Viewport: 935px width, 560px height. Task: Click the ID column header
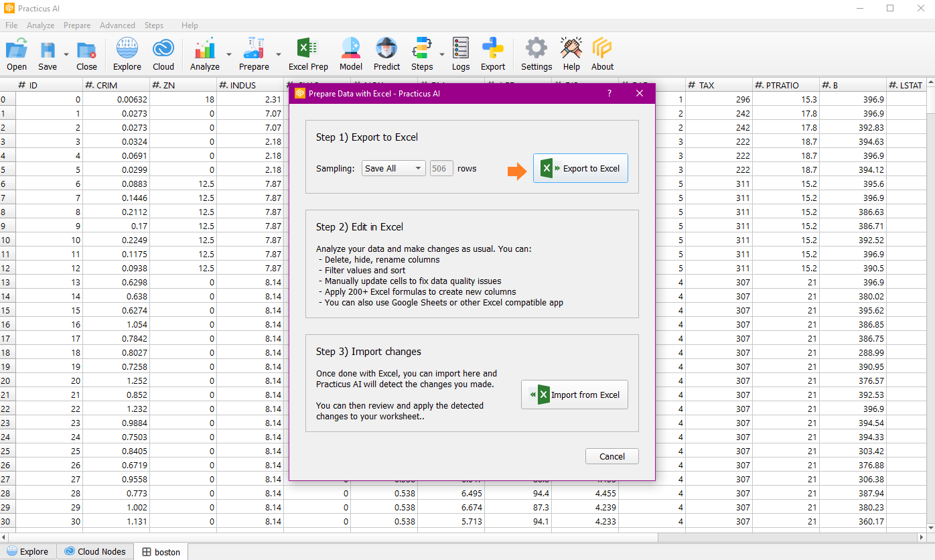click(x=49, y=85)
